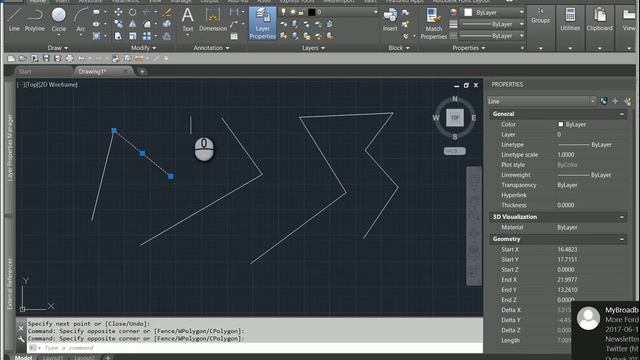Click the Move tool in Modify panel
Viewport: 640px width, 360px height.
[118, 12]
